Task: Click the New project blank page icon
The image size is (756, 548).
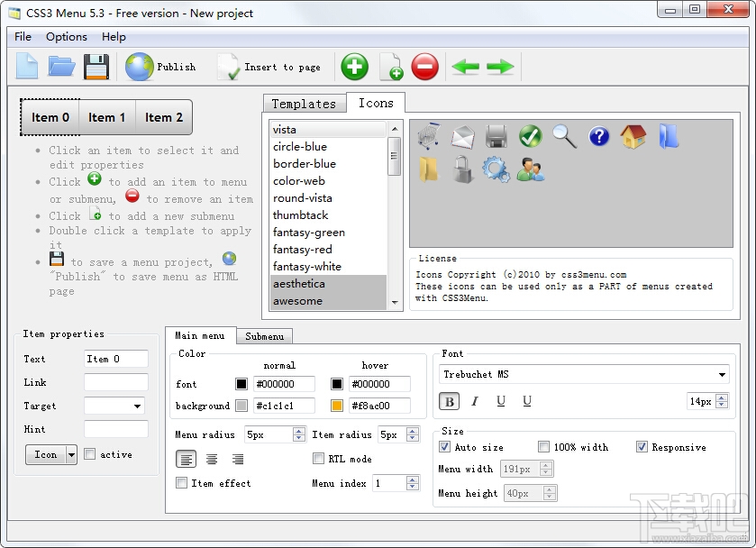Action: (x=26, y=67)
